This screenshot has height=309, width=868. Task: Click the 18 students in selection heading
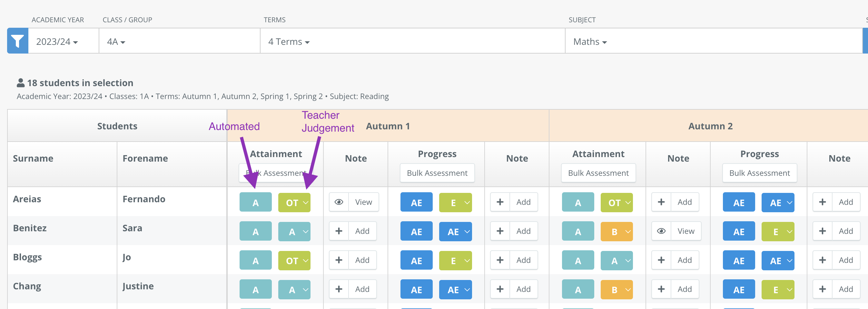tap(80, 83)
